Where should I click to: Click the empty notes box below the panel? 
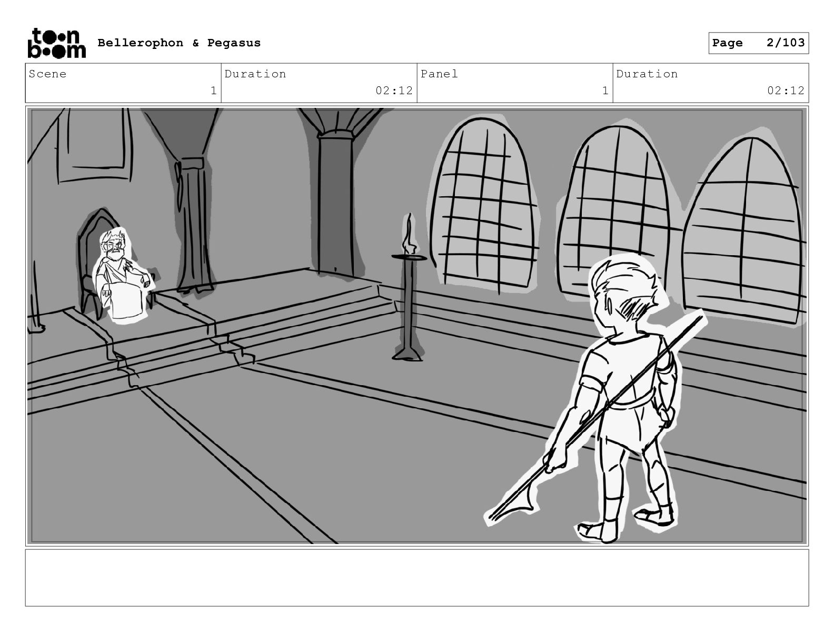pos(417,578)
